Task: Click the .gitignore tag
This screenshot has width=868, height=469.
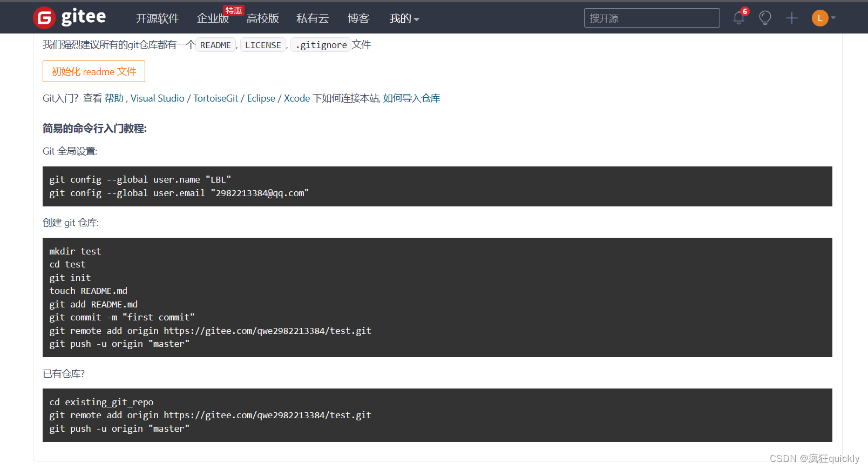Action: point(321,45)
